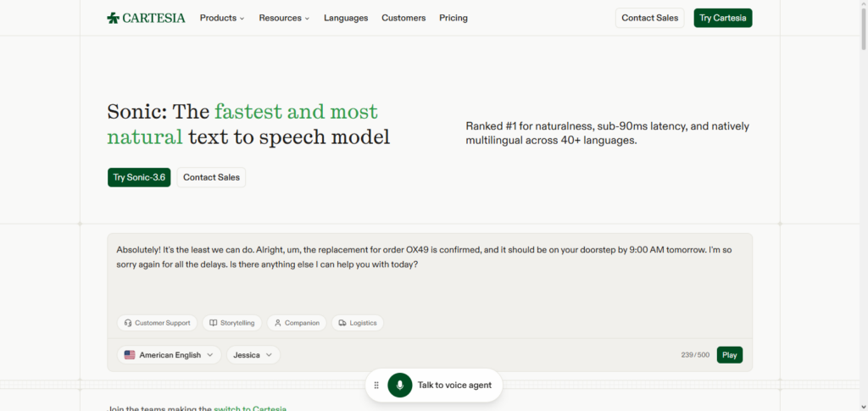
Task: Click Contact Sales below the headline
Action: pos(211,178)
